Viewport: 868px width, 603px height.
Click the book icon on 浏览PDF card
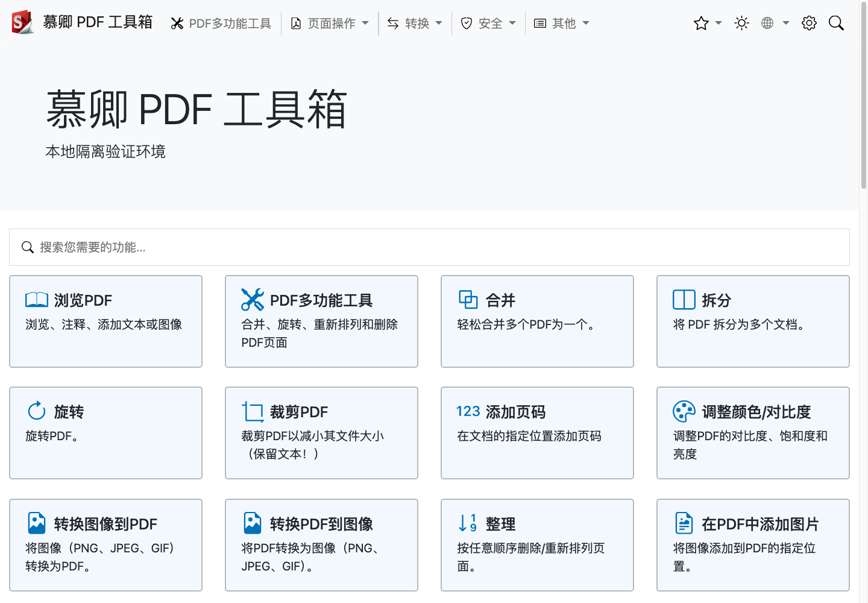click(37, 300)
